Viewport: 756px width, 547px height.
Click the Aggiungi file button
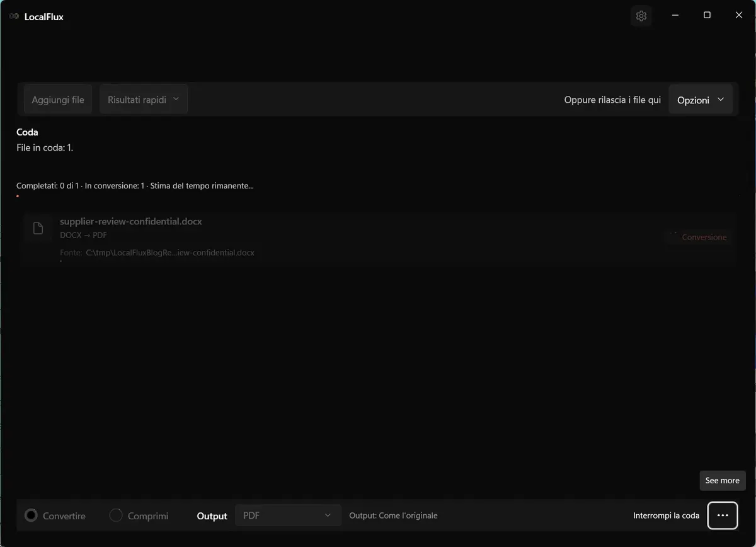click(58, 100)
